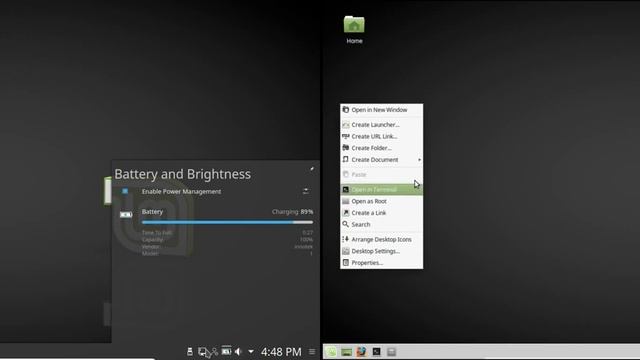
Task: Launch Firefox from the panel
Action: 361,352
